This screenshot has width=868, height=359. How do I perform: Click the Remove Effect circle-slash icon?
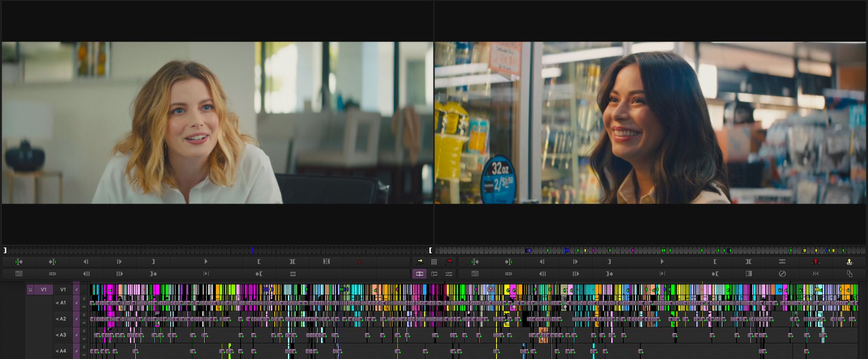click(782, 274)
